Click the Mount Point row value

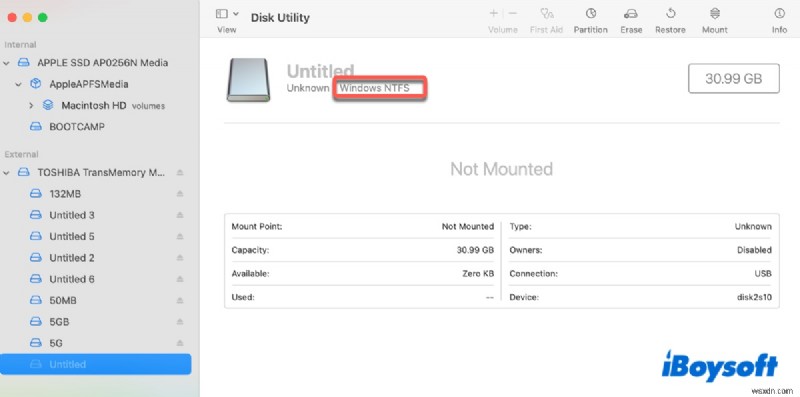pyautogui.click(x=468, y=227)
